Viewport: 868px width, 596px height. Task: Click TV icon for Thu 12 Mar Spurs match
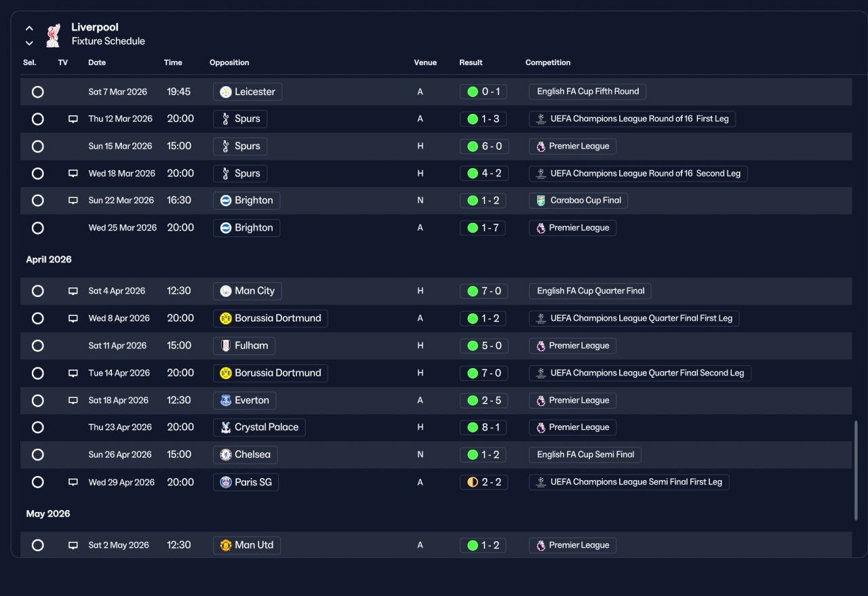(x=73, y=119)
